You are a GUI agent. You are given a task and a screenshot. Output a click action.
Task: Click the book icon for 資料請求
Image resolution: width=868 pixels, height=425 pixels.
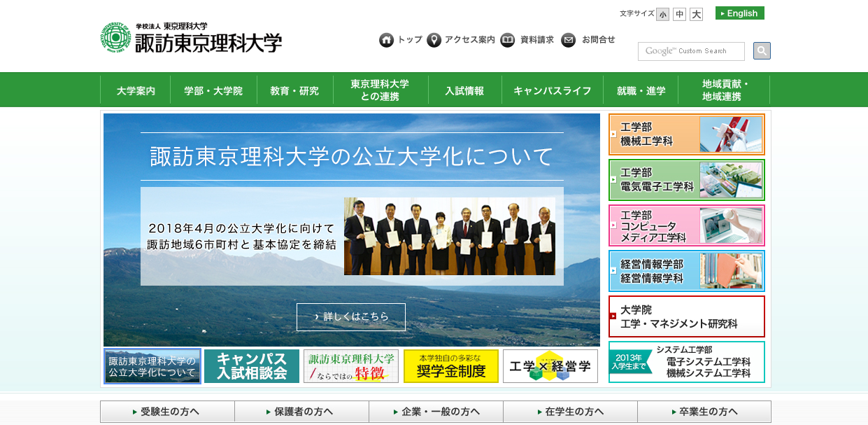click(508, 40)
